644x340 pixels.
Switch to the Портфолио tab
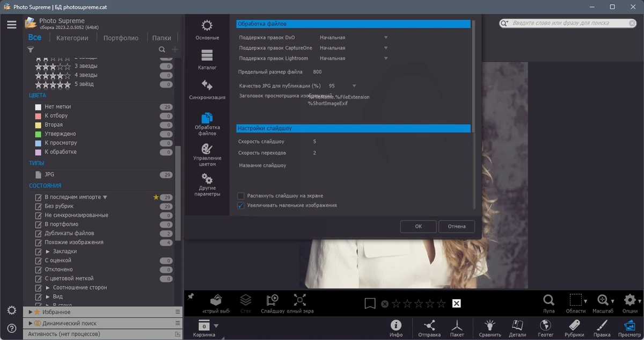coord(121,38)
